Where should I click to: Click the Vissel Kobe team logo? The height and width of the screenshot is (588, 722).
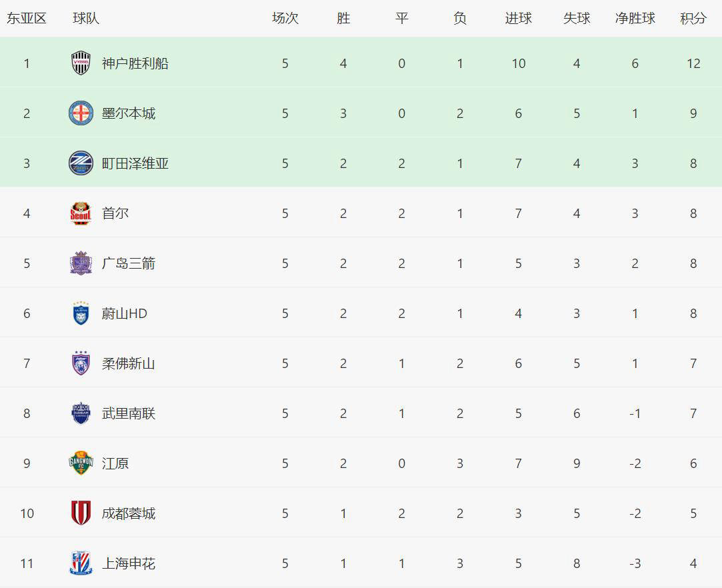click(81, 63)
